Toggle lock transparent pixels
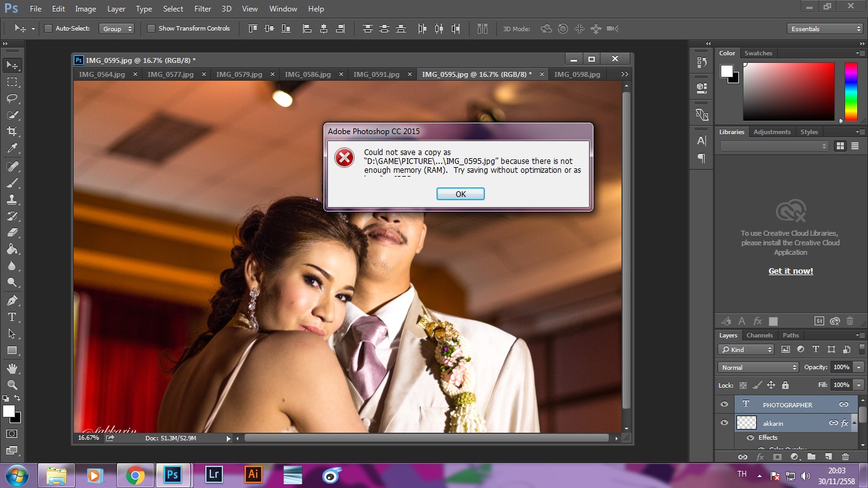This screenshot has height=488, width=868. (743, 385)
